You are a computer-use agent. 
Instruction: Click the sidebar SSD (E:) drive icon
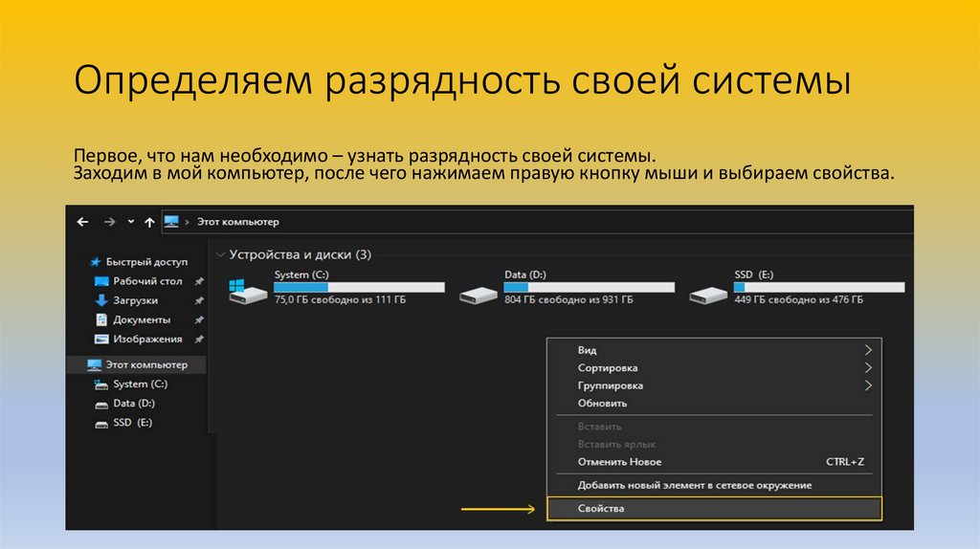(x=101, y=424)
